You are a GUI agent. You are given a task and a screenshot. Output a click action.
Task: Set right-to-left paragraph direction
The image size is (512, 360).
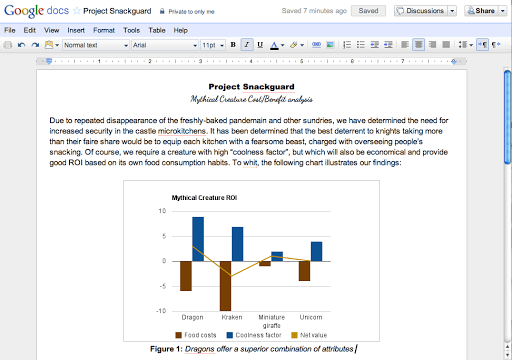tap(496, 45)
